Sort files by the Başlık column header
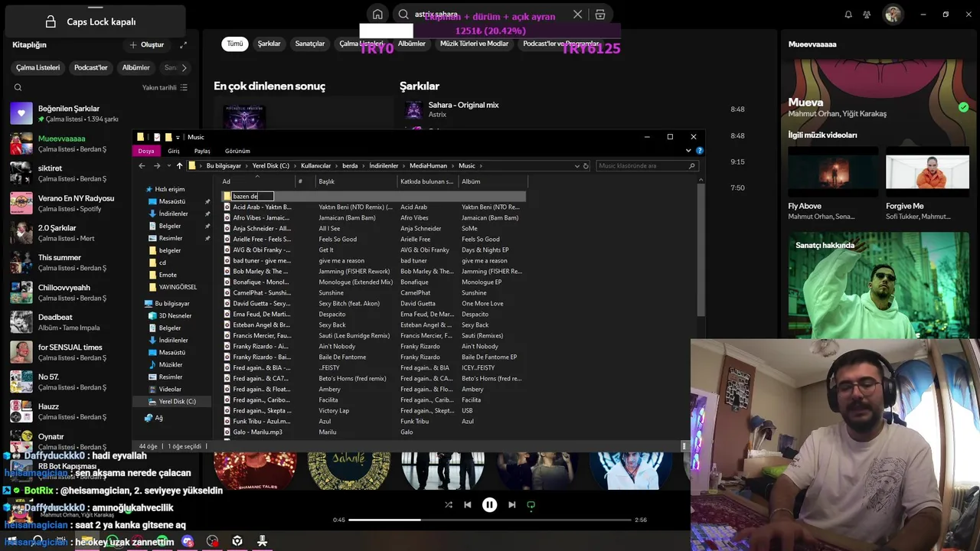The height and width of the screenshot is (551, 980). tap(356, 181)
